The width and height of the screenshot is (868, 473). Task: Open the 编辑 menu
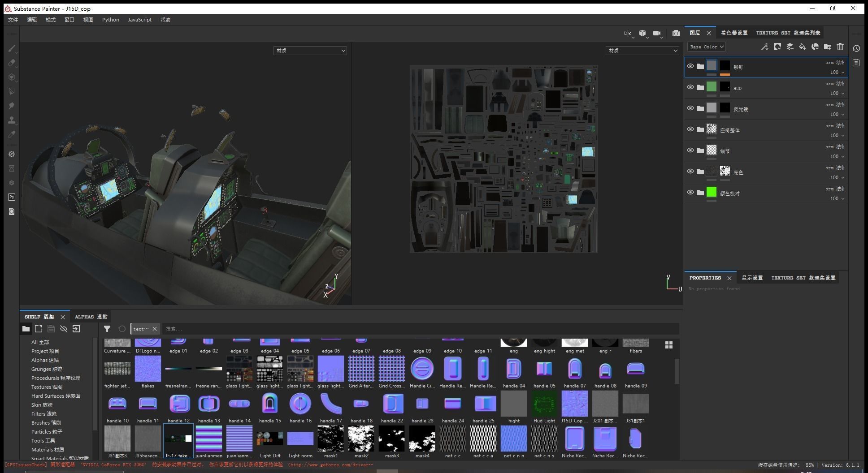click(x=32, y=20)
